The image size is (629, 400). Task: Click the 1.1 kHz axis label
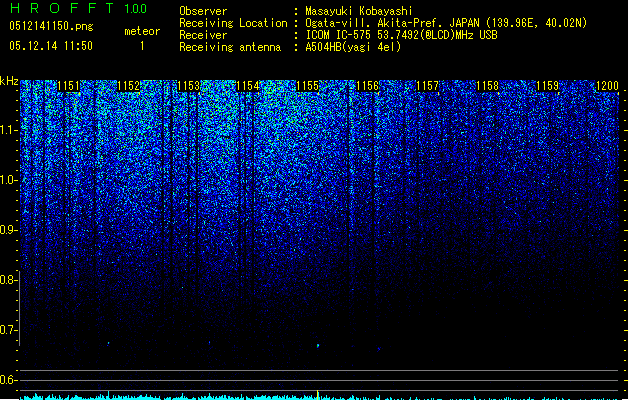point(9,130)
